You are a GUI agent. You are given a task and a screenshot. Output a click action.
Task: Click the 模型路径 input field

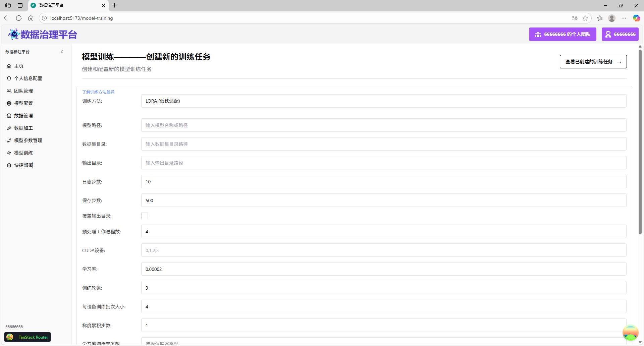(x=383, y=125)
